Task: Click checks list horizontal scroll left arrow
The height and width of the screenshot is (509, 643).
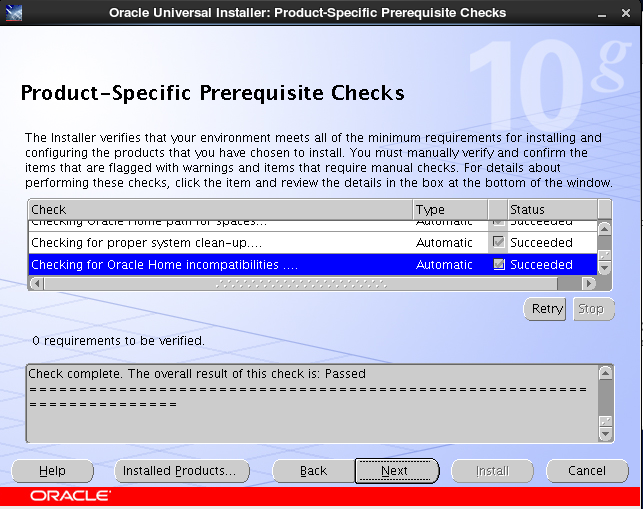Action: point(37,283)
